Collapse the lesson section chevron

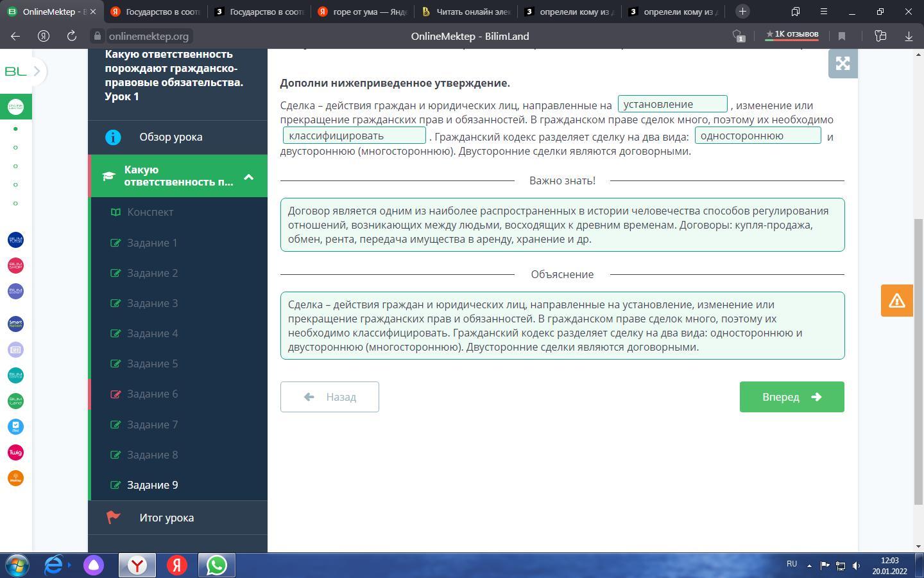pyautogui.click(x=248, y=177)
